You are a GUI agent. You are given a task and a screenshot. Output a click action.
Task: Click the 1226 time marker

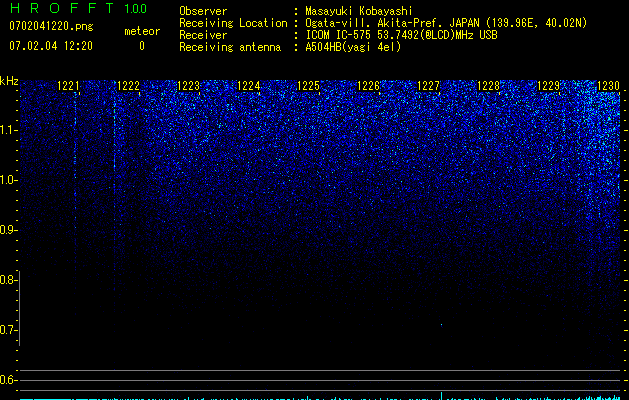(368, 86)
